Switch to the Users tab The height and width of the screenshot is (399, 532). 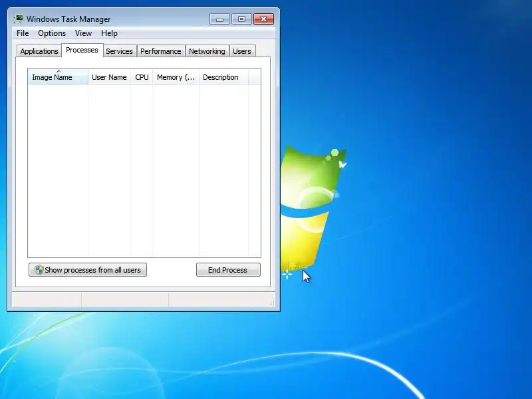(242, 51)
